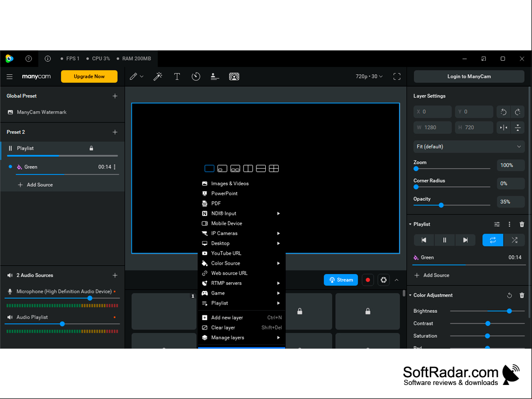Viewport: 532px width, 399px height.
Task: Rotate layer counterclockwise
Action: pyautogui.click(x=503, y=112)
